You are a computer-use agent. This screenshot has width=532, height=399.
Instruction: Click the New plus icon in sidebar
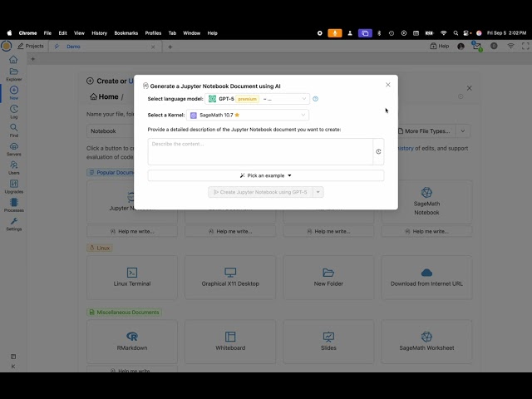click(14, 92)
